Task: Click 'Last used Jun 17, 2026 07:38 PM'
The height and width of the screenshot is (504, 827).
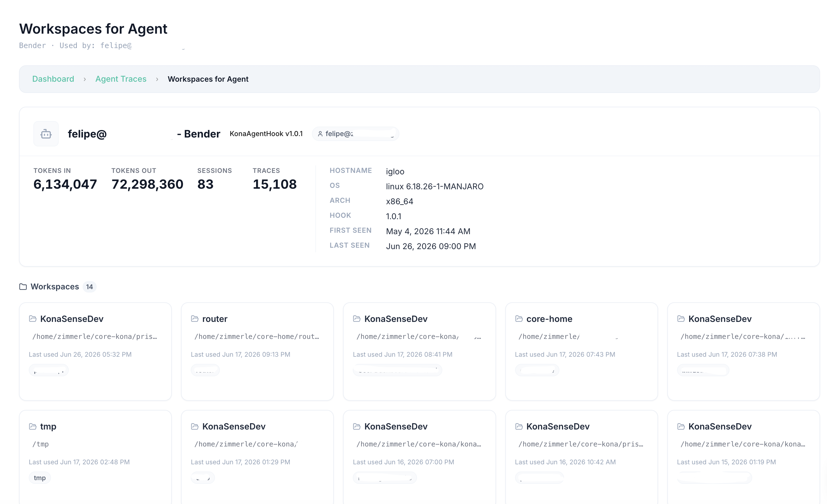Action: coord(727,354)
